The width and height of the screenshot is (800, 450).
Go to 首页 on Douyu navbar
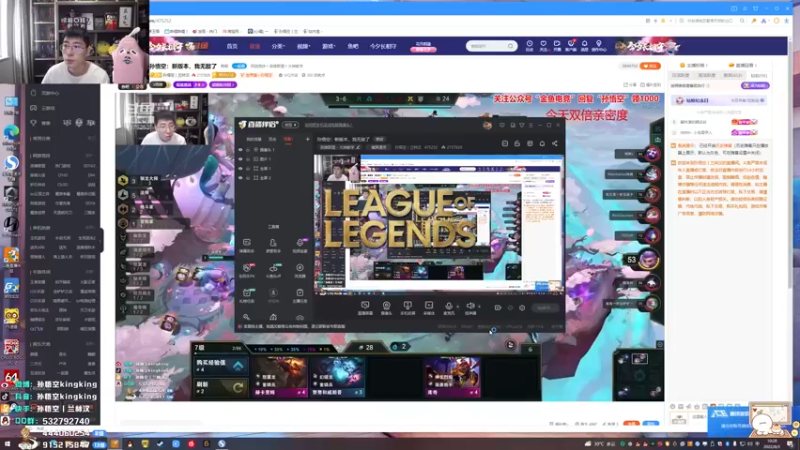[232, 46]
